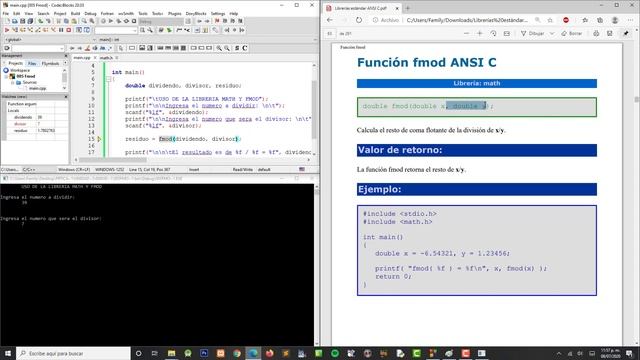
Task: Open the main() : int function dropdown
Action: point(208,40)
